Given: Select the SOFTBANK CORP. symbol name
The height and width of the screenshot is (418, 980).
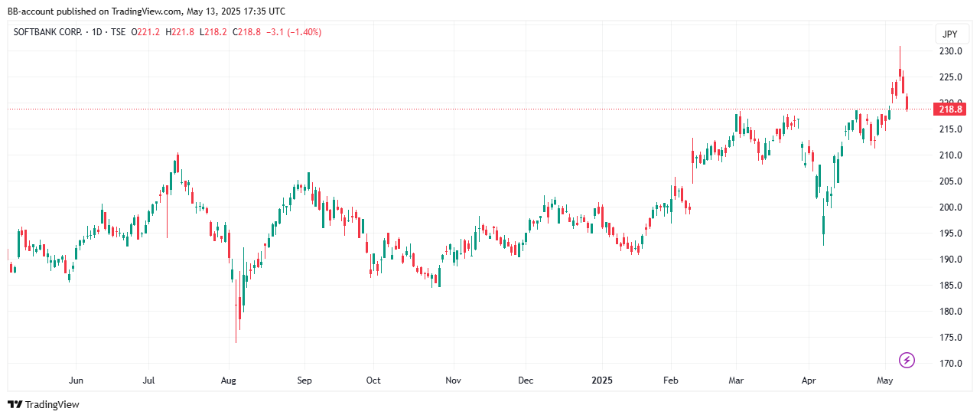Looking at the screenshot, I should click(47, 32).
